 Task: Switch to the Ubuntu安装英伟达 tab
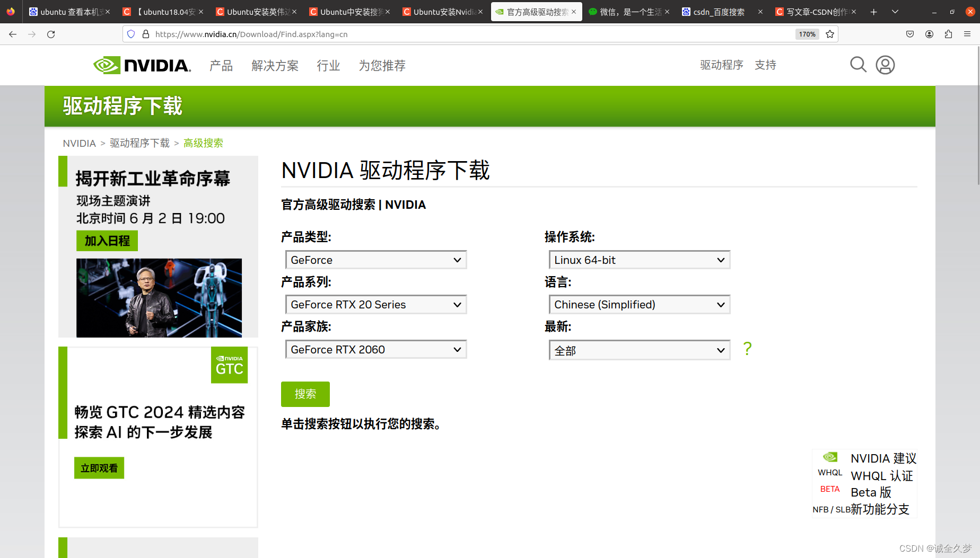[x=255, y=12]
